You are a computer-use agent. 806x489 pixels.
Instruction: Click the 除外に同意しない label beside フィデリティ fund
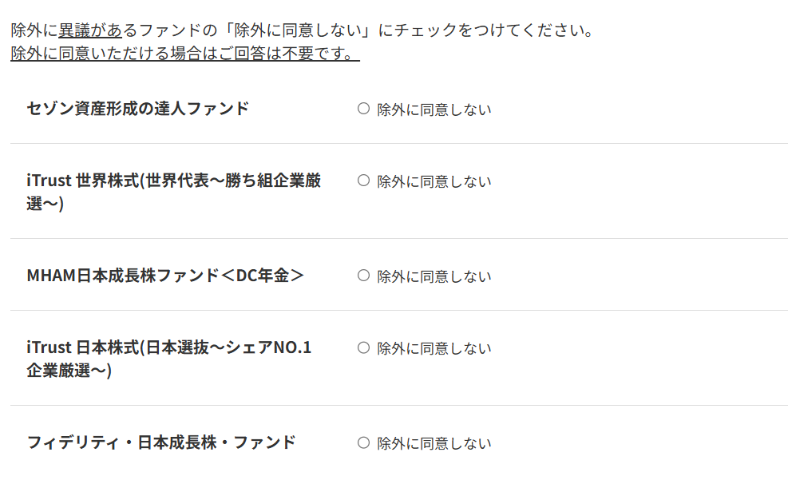tap(434, 443)
